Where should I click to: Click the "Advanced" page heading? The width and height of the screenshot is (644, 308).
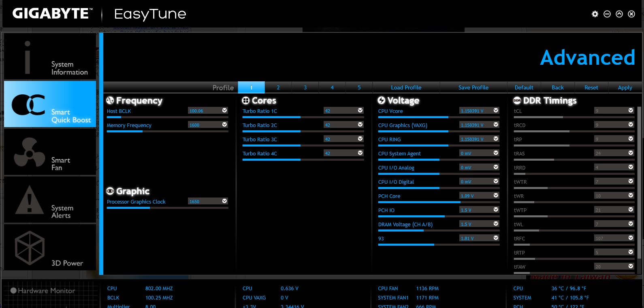(x=588, y=57)
